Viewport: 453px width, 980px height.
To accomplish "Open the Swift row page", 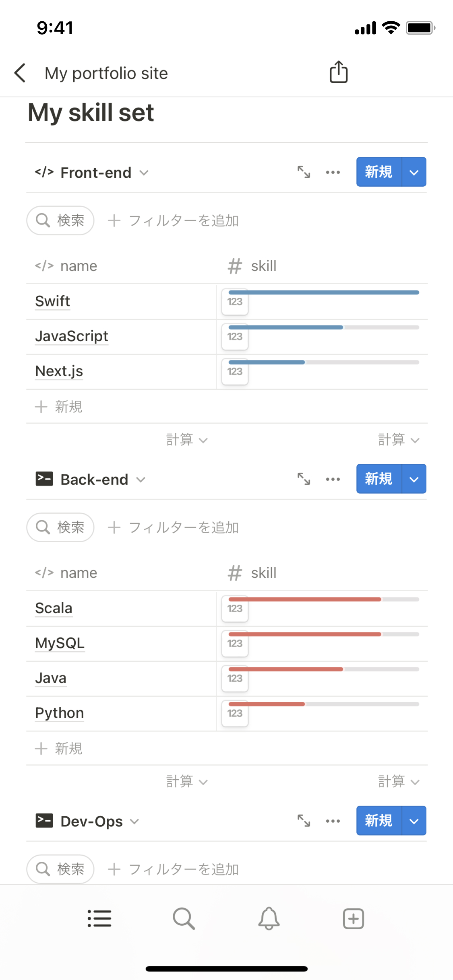I will pos(53,301).
